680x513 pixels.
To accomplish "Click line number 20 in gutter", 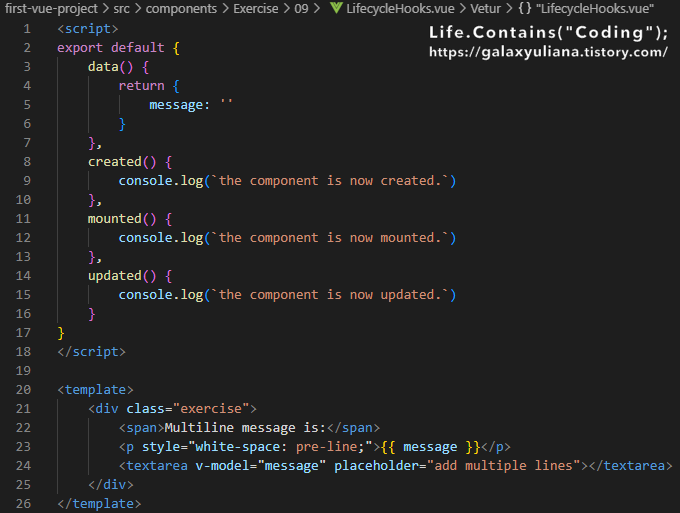I will click(x=23, y=390).
